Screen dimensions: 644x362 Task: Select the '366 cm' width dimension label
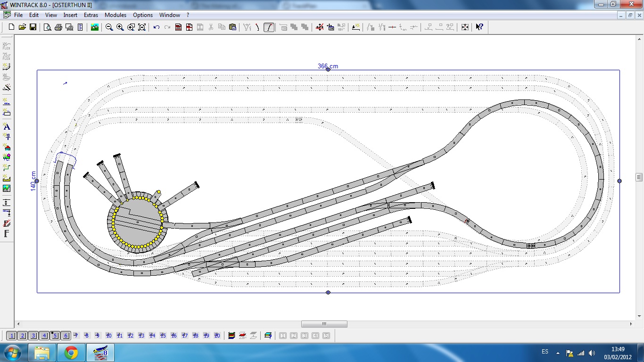pos(328,66)
